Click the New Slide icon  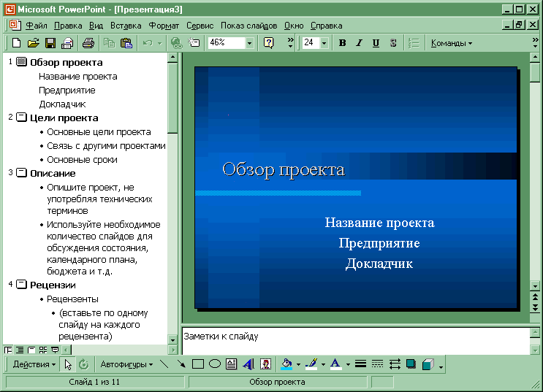point(194,43)
